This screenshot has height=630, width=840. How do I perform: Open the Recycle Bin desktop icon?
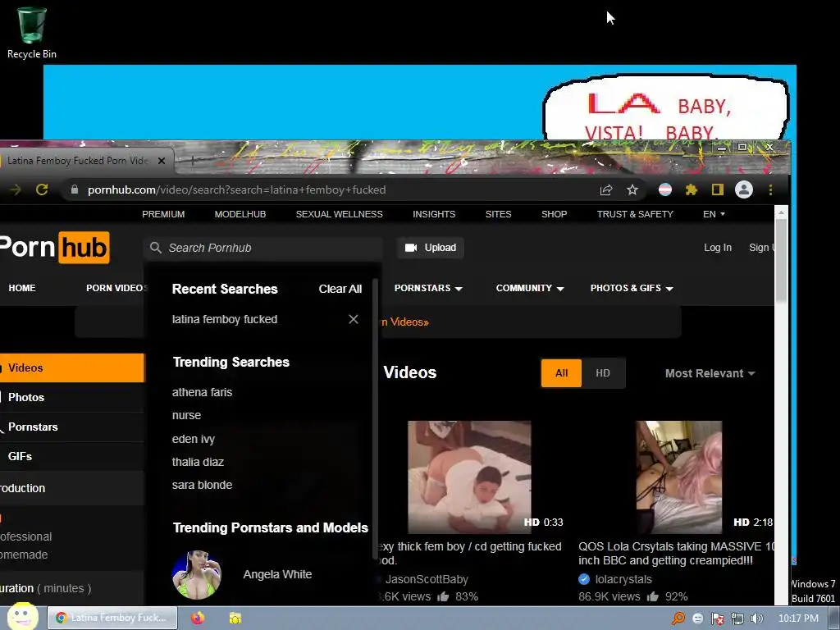click(x=32, y=32)
